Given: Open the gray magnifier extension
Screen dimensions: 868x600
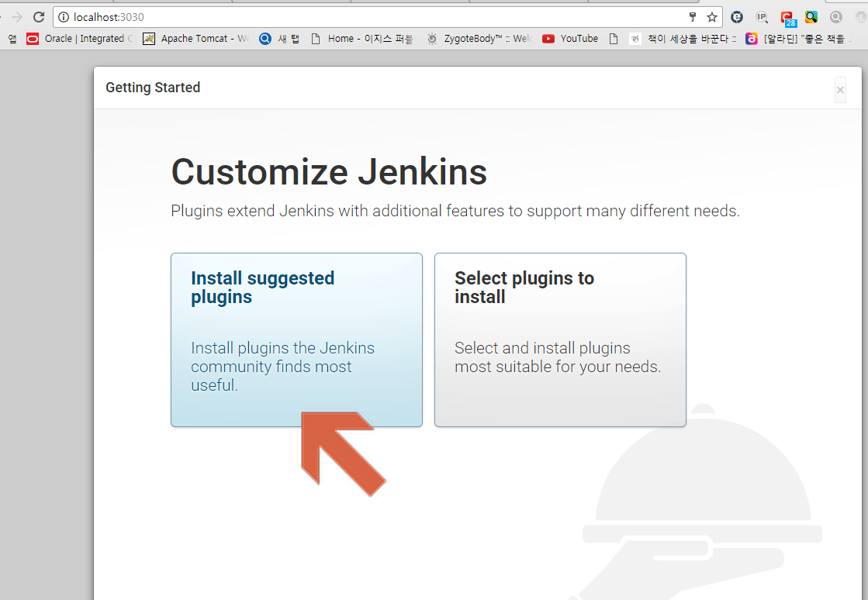Looking at the screenshot, I should point(836,17).
